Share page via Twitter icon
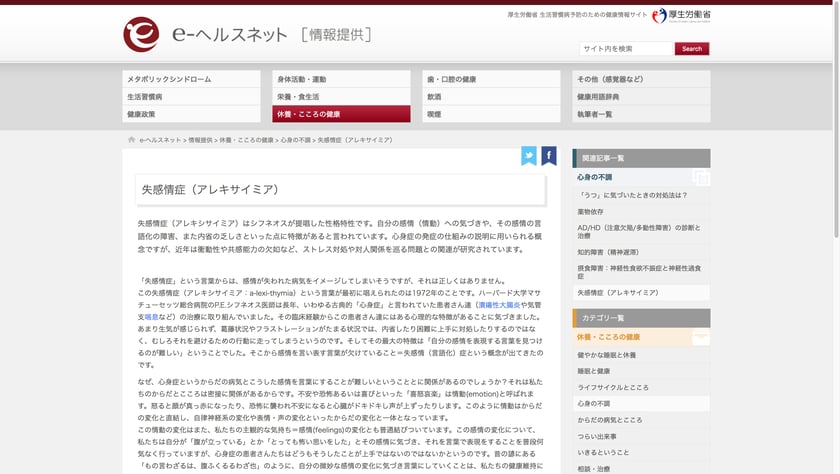Viewport: 840px width, 474px height. [x=529, y=156]
